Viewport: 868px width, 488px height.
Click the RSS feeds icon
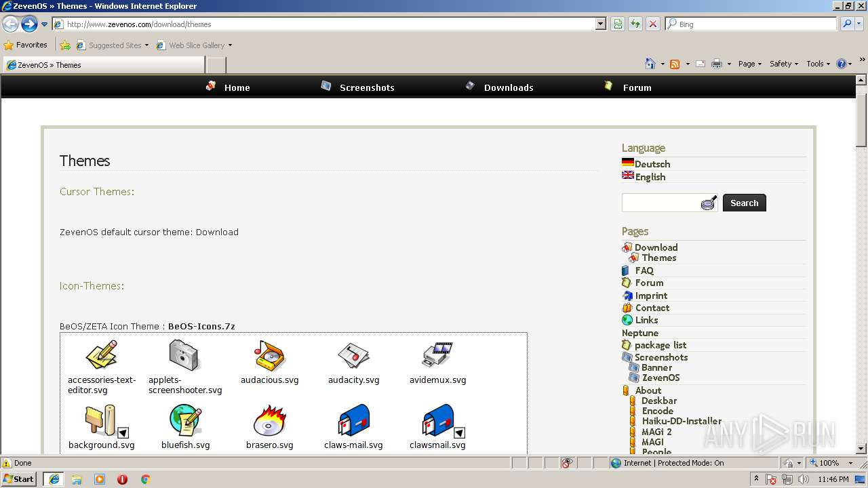[675, 64]
